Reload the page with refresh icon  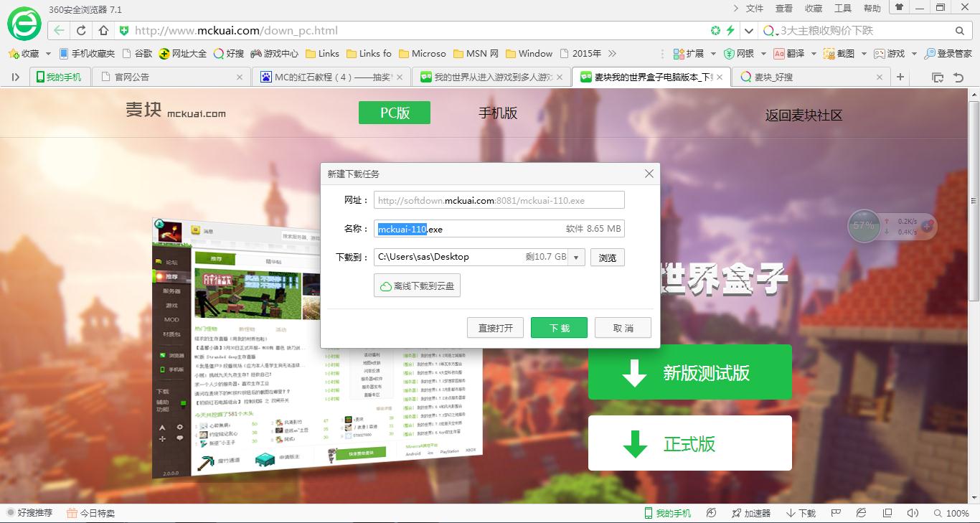pyautogui.click(x=81, y=31)
